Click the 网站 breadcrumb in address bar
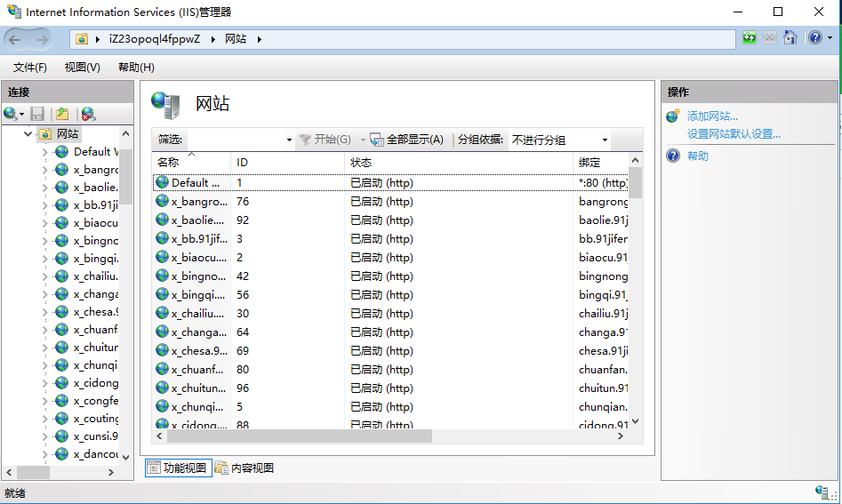842x504 pixels. pyautogui.click(x=236, y=38)
